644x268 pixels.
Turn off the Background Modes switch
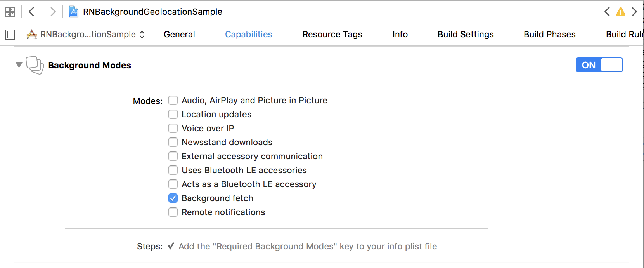[x=599, y=65]
